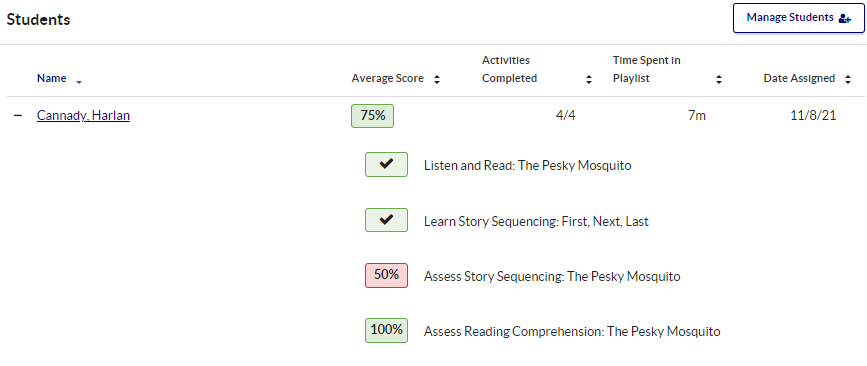This screenshot has height=366, width=867.
Task: Select Listen and Read: The Pesky Mosquito
Action: (x=527, y=165)
